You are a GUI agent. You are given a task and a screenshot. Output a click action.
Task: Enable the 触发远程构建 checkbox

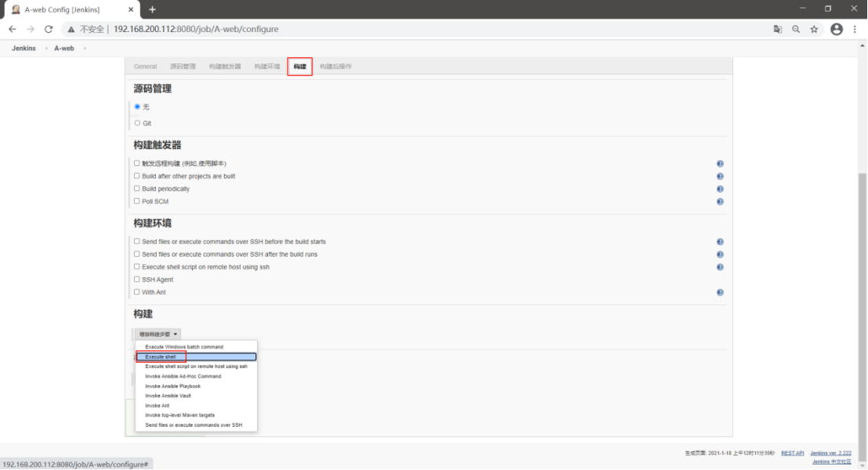tap(137, 163)
